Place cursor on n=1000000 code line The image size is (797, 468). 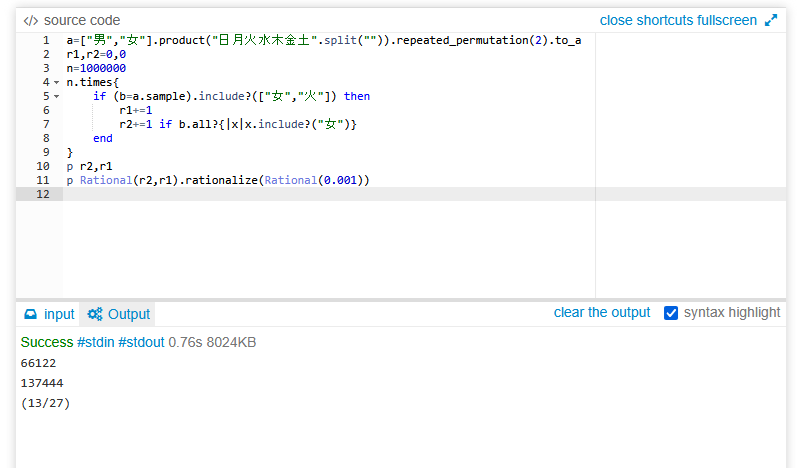click(x=96, y=69)
